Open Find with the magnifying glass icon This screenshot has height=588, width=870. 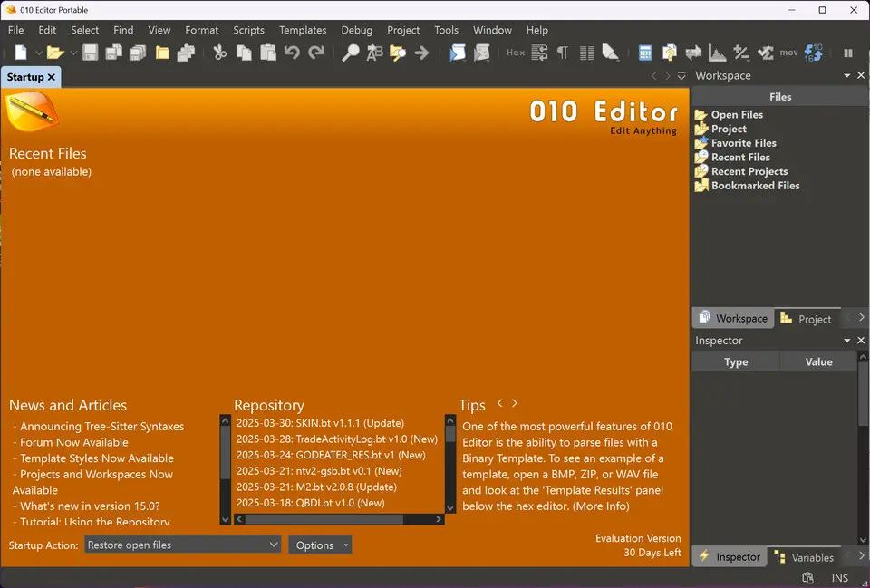click(x=350, y=53)
